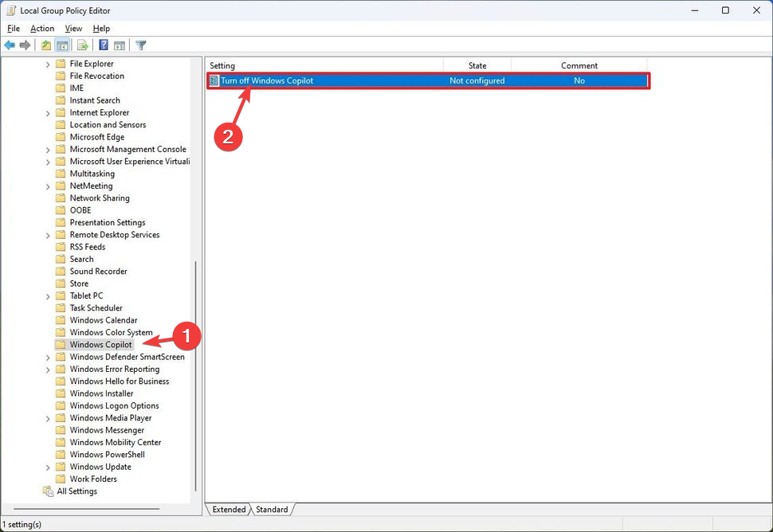Image resolution: width=773 pixels, height=532 pixels.
Task: Click the folder icon next to Store
Action: tap(60, 284)
